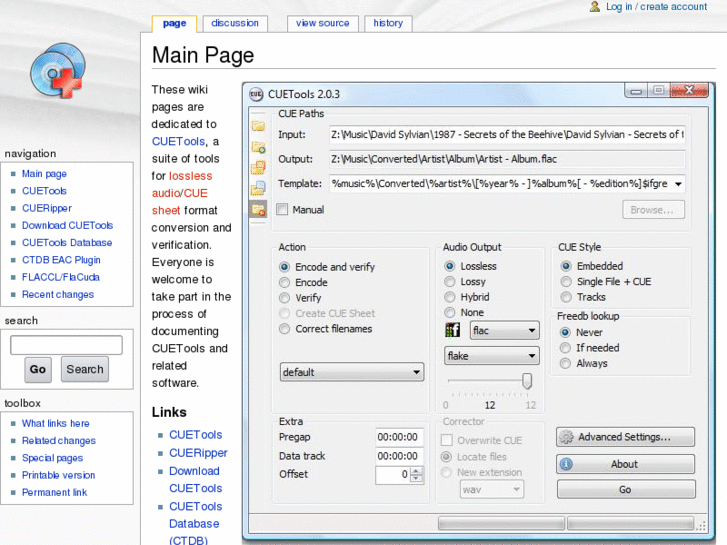Open the Template path dropdown
Image resolution: width=727 pixels, height=545 pixels.
[x=678, y=184]
